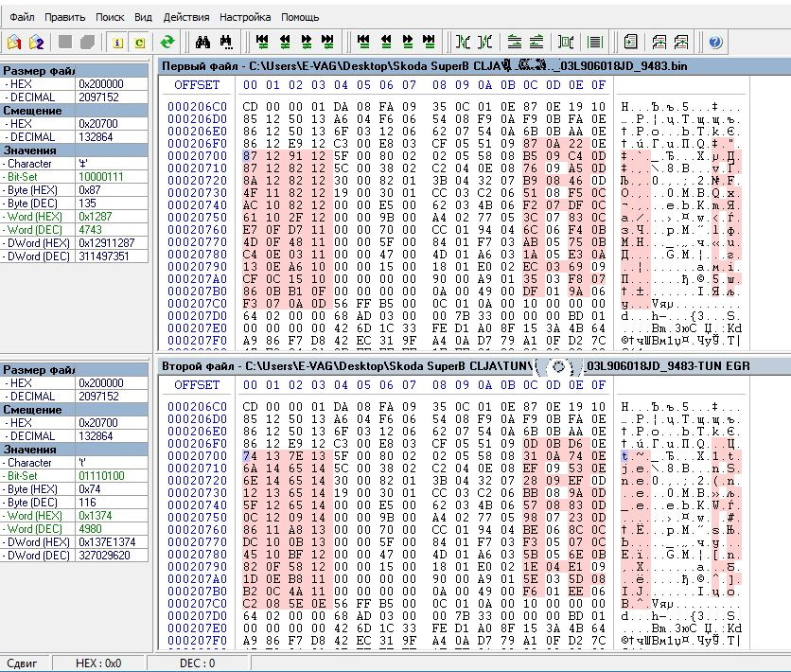Jump to first difference (first toolbar group)
The image size is (791, 672).
(x=262, y=42)
